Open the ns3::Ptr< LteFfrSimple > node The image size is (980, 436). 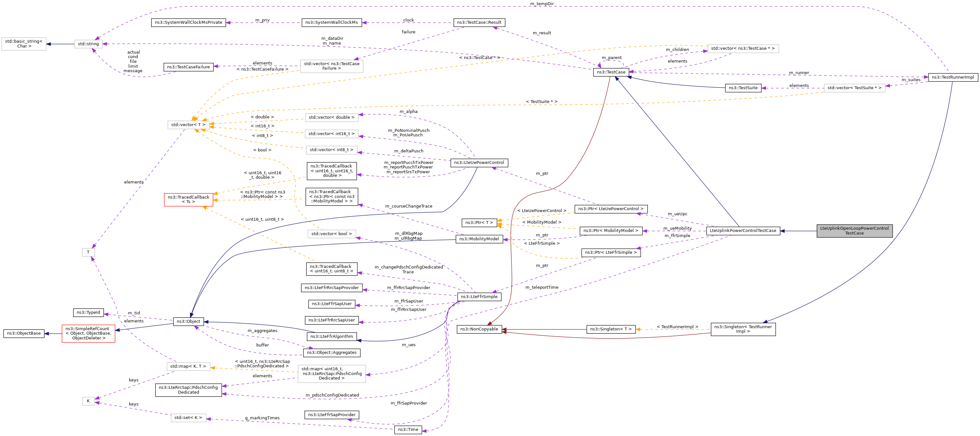[610, 252]
